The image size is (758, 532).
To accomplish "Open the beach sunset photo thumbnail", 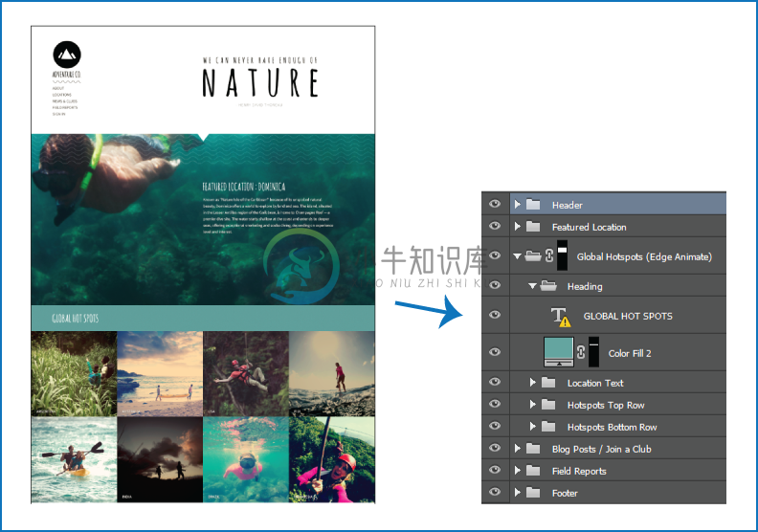I will (160, 373).
